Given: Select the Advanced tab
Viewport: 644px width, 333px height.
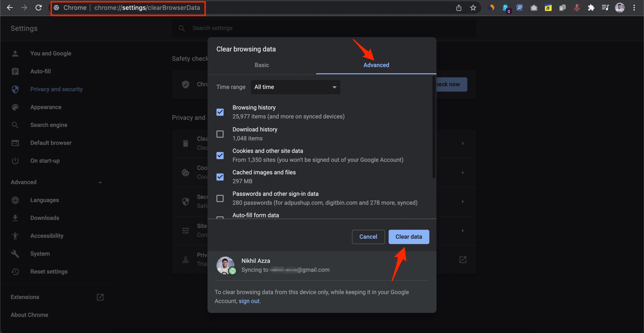Looking at the screenshot, I should (x=376, y=65).
